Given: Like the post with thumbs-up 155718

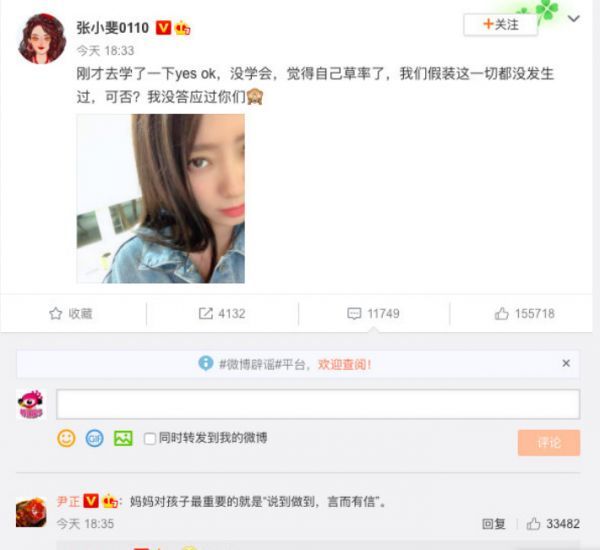Looking at the screenshot, I should point(501,313).
